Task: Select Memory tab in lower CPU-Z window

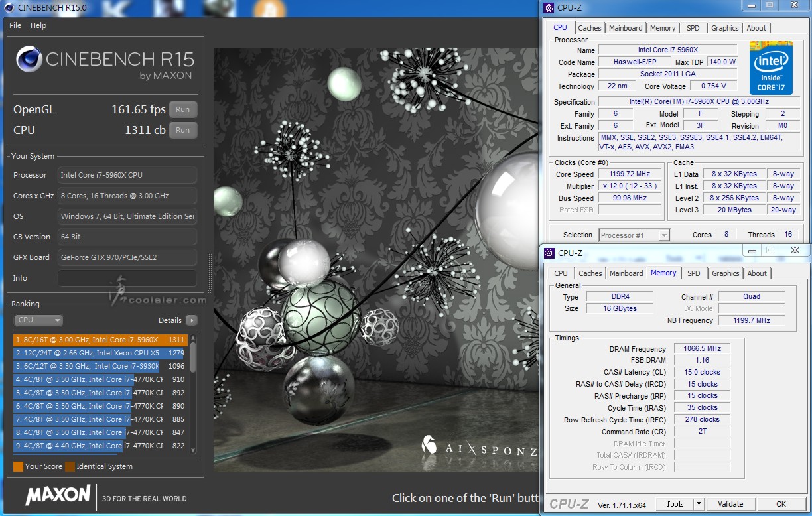Action: [x=663, y=273]
